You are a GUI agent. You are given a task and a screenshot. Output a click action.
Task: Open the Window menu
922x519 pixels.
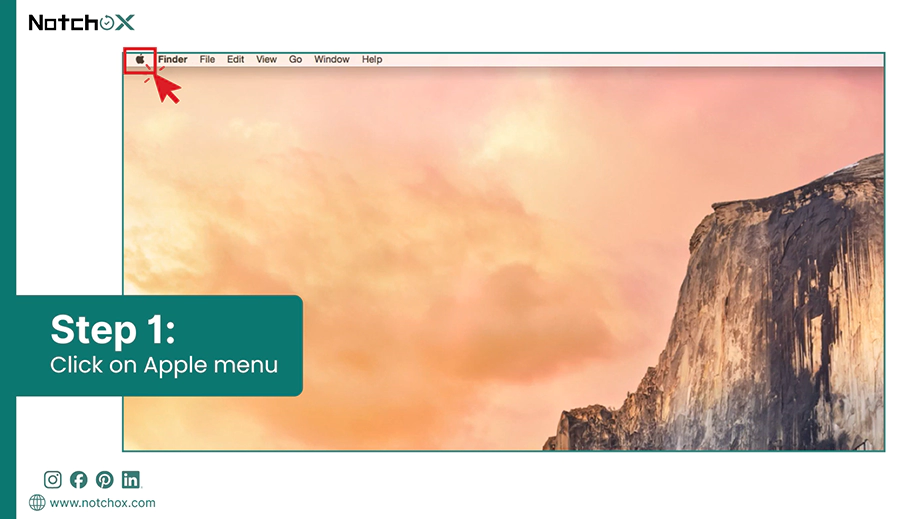(332, 59)
